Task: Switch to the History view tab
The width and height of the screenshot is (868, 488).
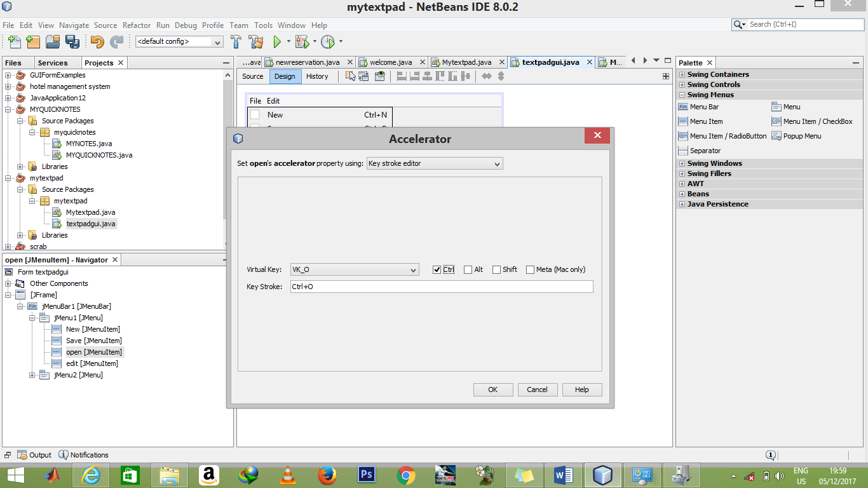Action: tap(317, 76)
